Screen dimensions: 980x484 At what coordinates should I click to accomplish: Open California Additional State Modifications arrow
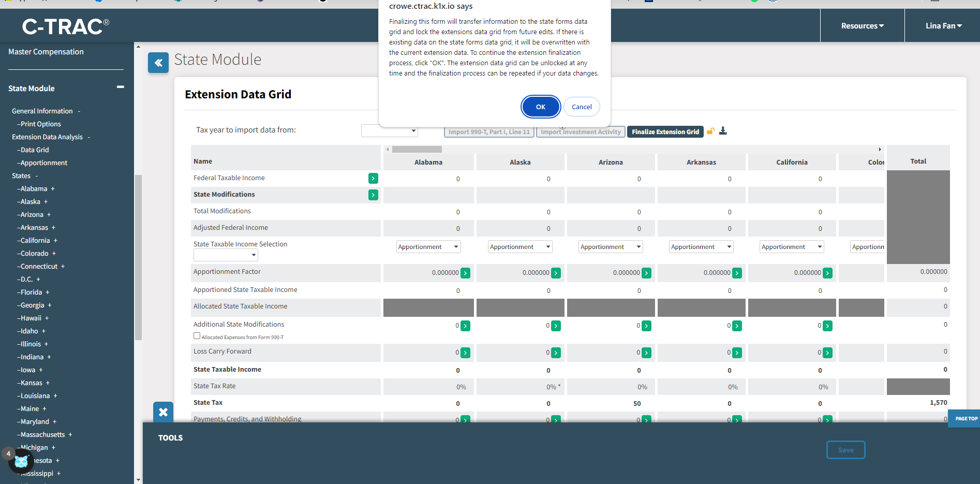click(x=827, y=326)
